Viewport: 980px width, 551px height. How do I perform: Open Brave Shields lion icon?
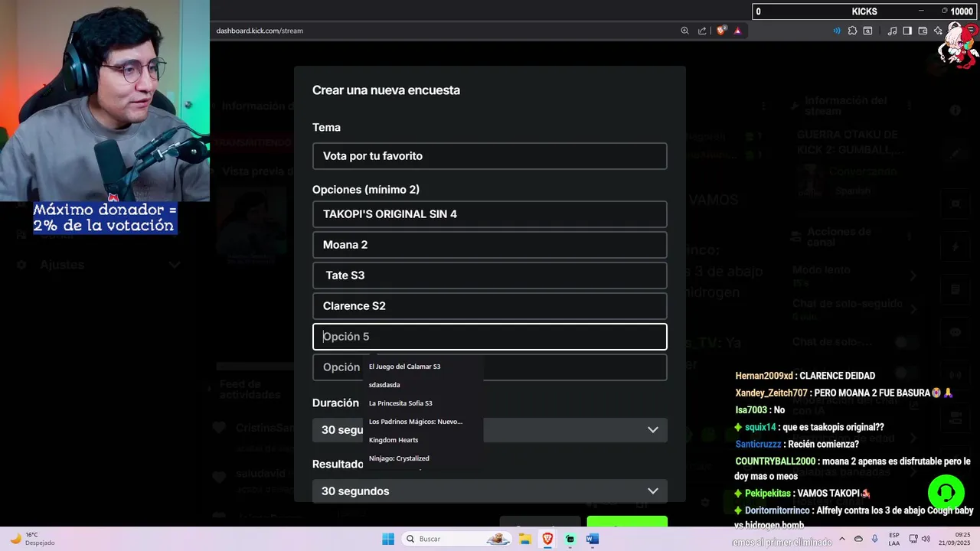tap(721, 31)
